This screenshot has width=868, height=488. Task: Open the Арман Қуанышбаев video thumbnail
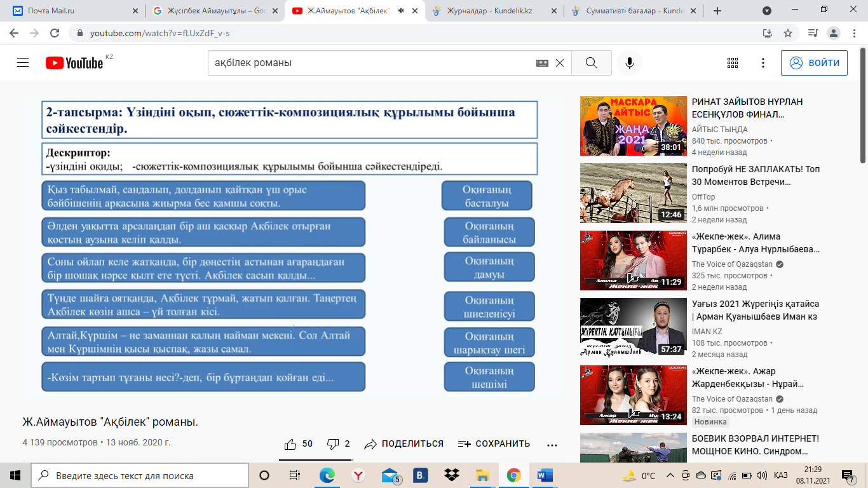coord(633,328)
